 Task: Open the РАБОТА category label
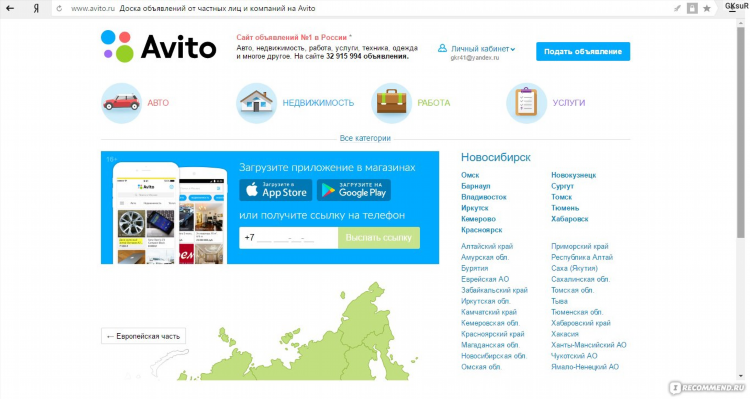click(433, 103)
